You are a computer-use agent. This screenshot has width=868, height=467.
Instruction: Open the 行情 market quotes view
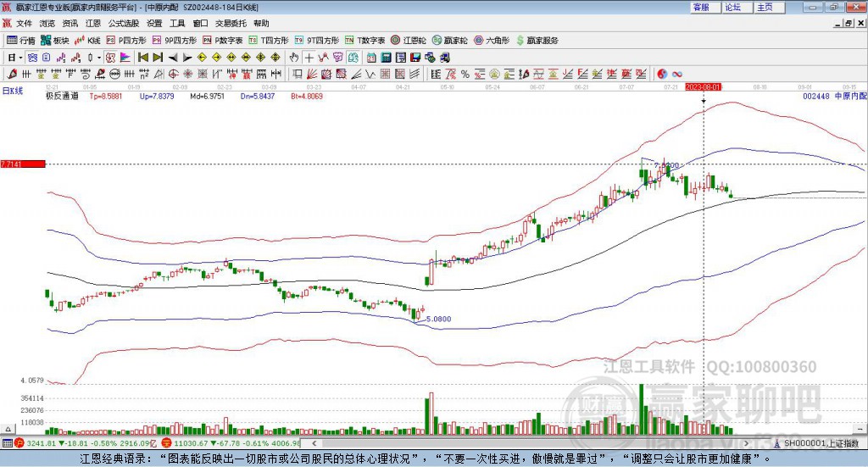20,41
